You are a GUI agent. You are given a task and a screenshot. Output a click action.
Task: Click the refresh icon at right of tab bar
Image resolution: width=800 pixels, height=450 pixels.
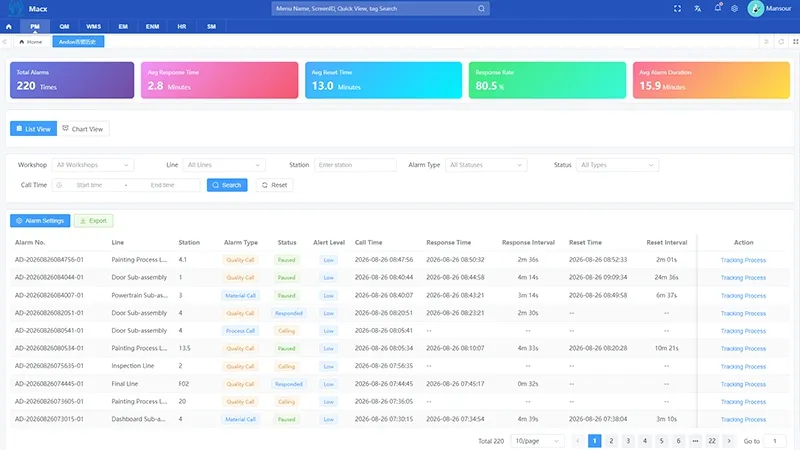pyautogui.click(x=781, y=42)
